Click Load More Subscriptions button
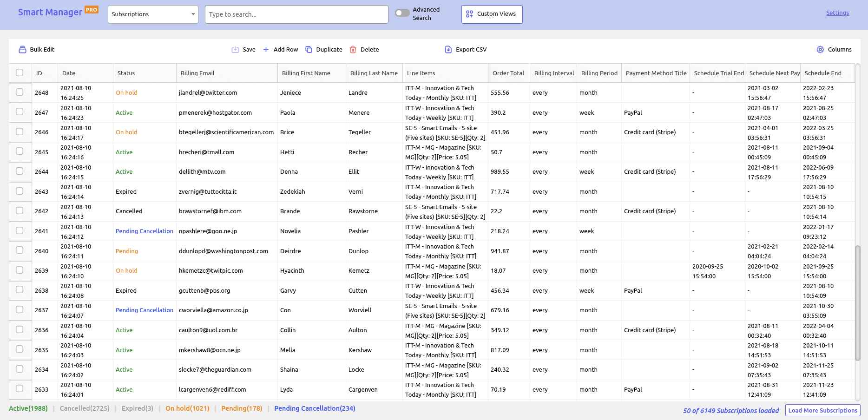 click(x=823, y=410)
